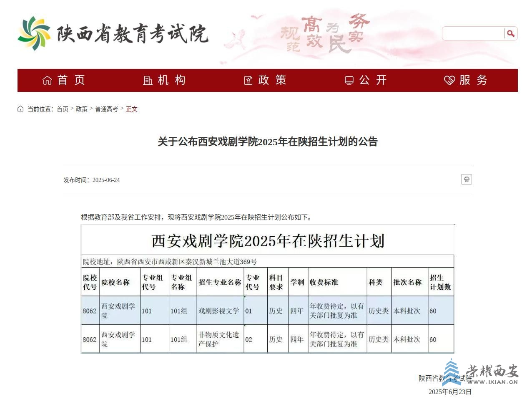Open the 政策 navigation menu
The width and height of the screenshot is (532, 402).
[x=265, y=80]
